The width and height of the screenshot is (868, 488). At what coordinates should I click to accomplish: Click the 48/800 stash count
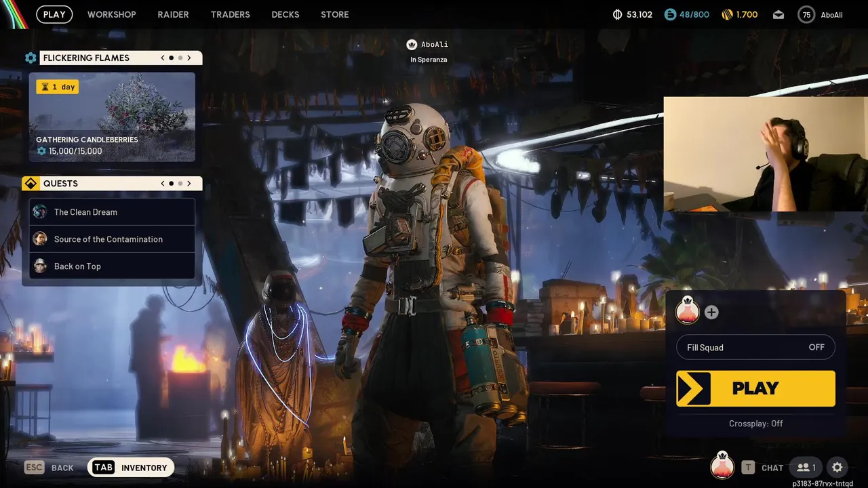[x=694, y=14]
